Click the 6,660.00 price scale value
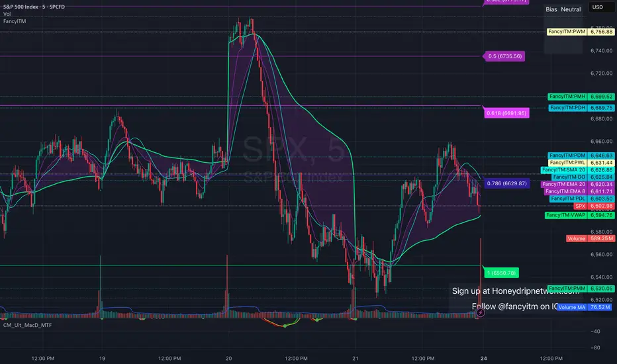 (601, 141)
